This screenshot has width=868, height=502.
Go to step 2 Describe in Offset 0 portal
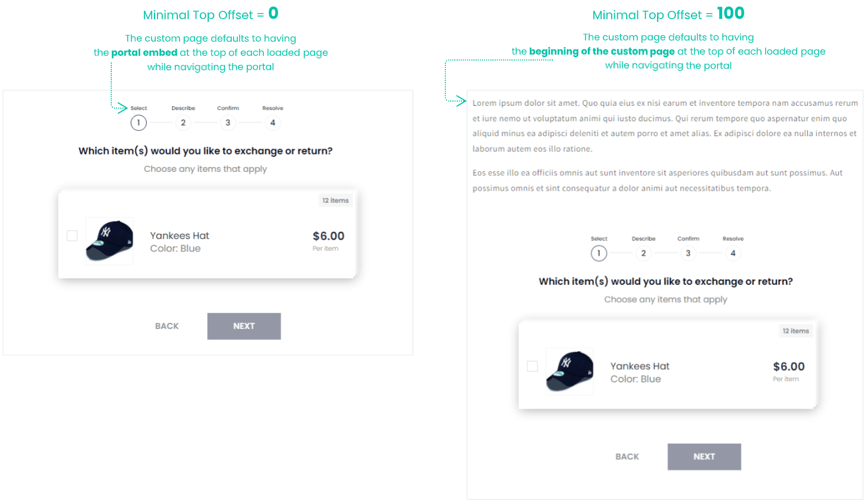183,123
